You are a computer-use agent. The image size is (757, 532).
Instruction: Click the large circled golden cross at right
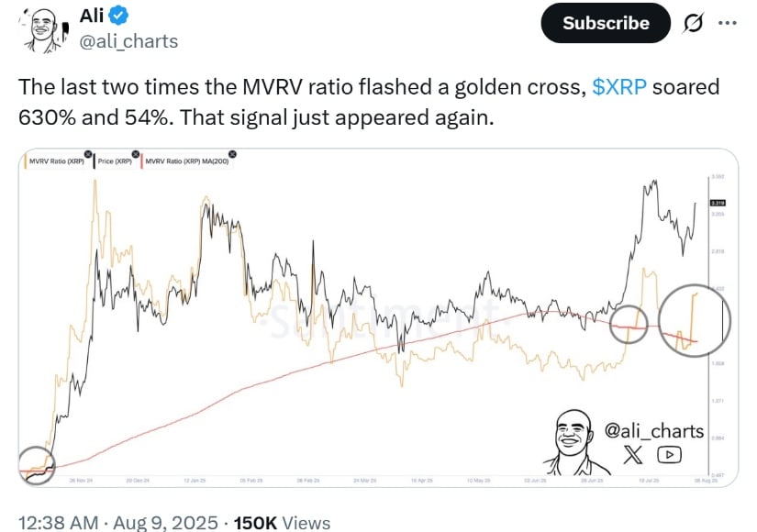coord(695,320)
